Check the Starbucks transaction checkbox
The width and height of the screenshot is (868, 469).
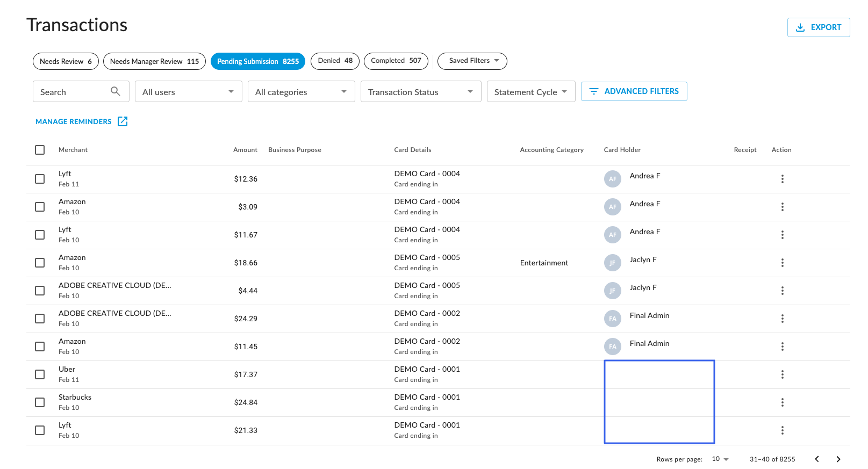pos(40,402)
